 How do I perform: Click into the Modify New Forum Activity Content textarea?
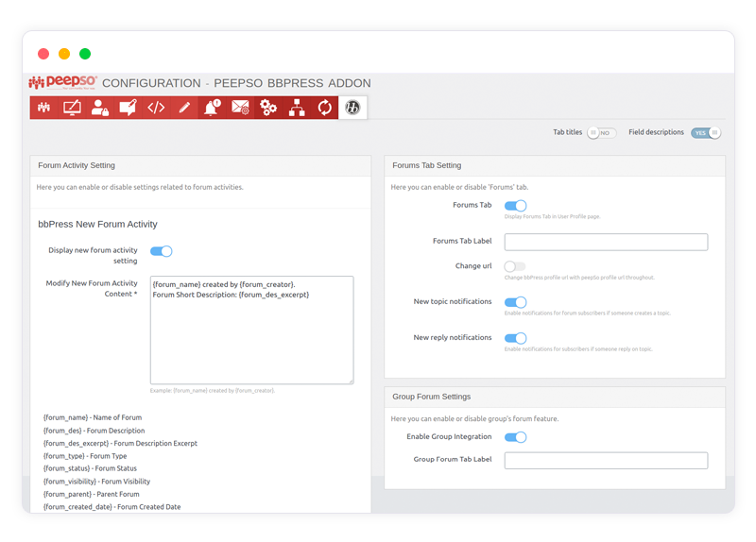(x=251, y=330)
